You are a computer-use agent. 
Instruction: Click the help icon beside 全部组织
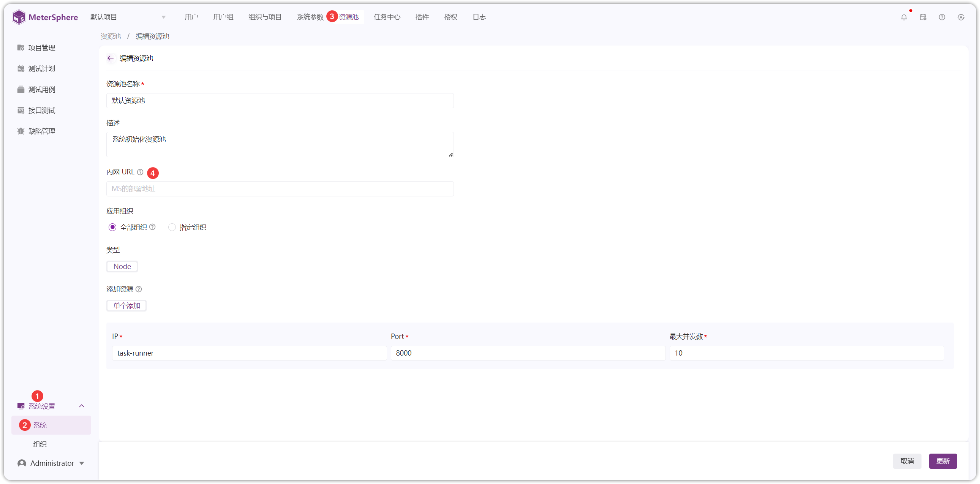pos(152,227)
